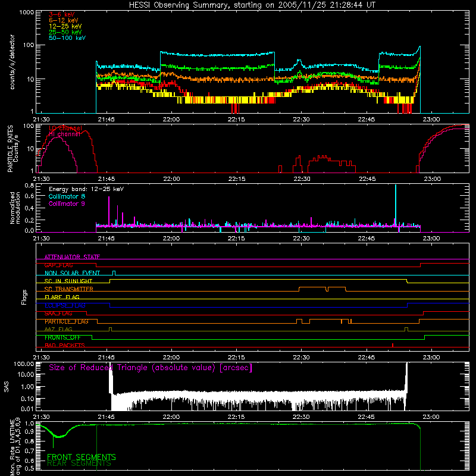Click the 22:15 tick under the flags plot

236,358
